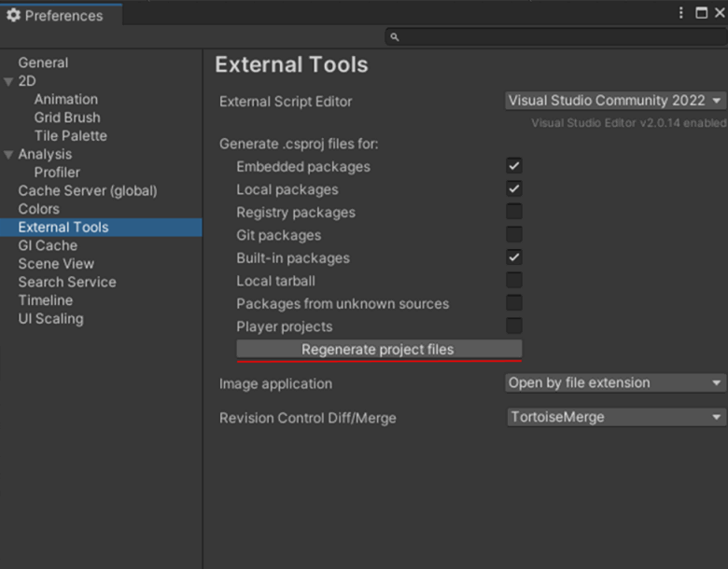The image size is (728, 569).
Task: Collapse the 2D section arrow
Action: click(x=8, y=81)
